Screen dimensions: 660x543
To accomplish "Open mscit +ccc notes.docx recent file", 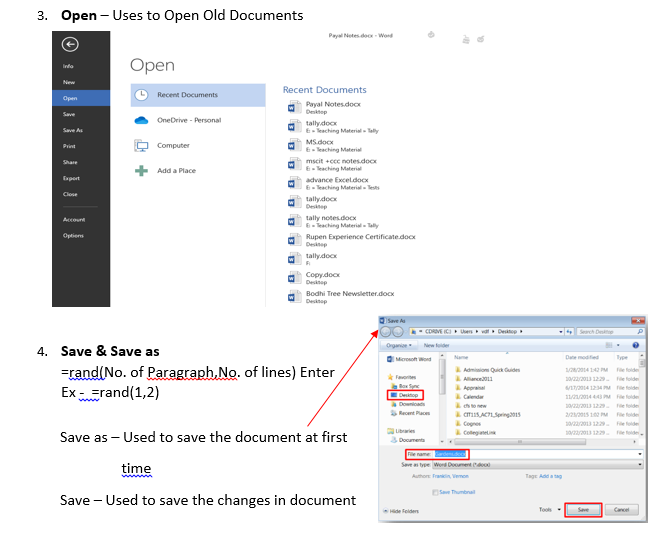I will click(x=332, y=164).
